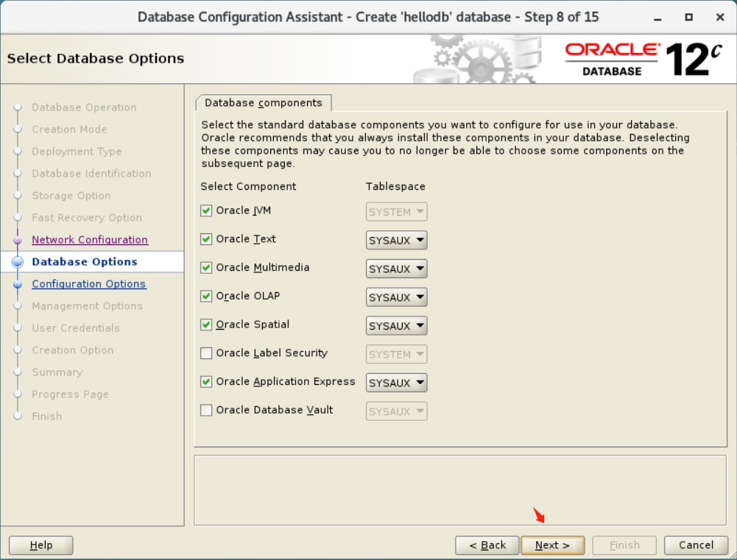Click the empty message area below components
The width and height of the screenshot is (737, 560).
pos(460,490)
